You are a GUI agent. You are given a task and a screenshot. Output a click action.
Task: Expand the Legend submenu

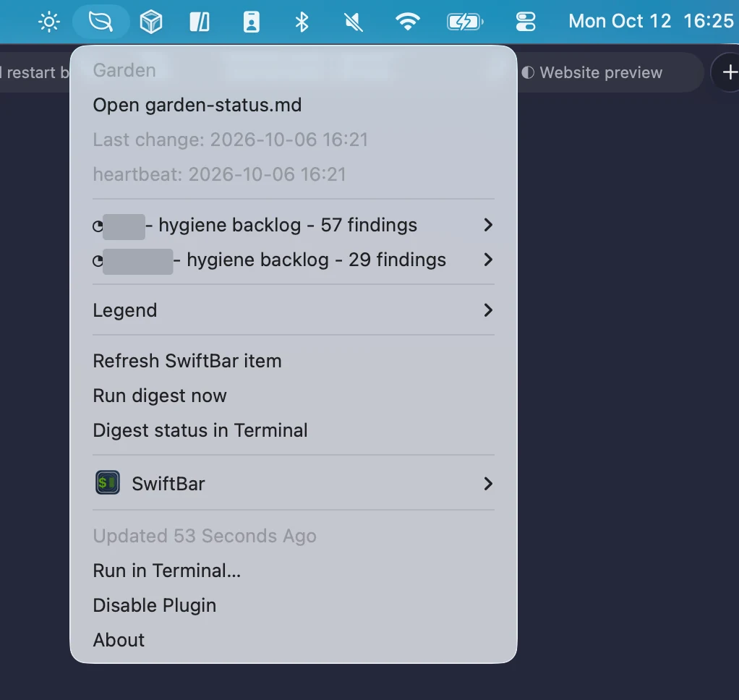(293, 310)
